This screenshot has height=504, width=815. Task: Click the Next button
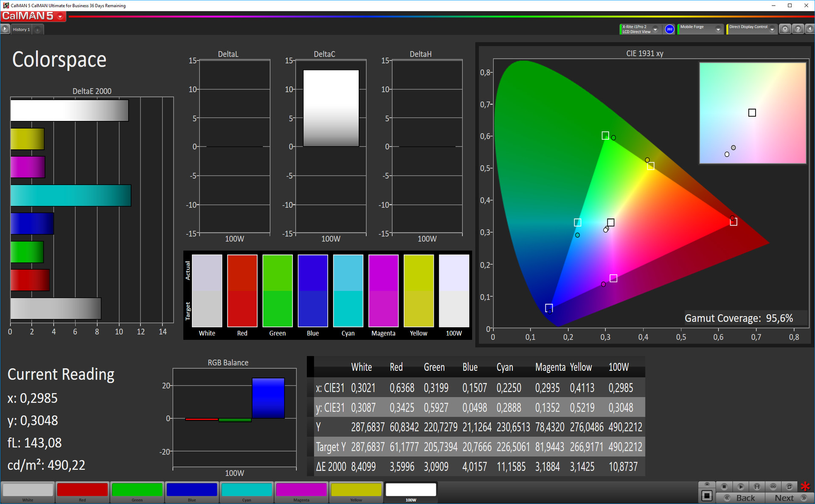click(x=784, y=498)
